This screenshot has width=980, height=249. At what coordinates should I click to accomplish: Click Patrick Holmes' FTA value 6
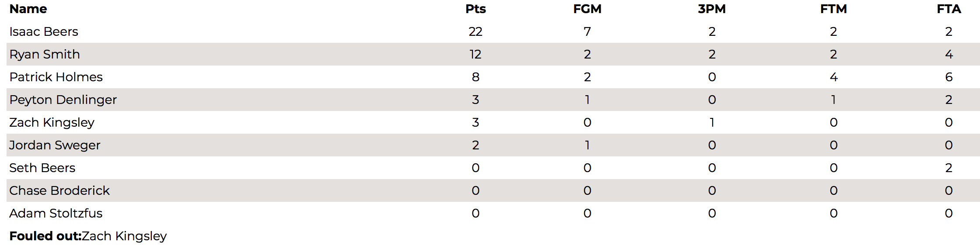(x=948, y=77)
